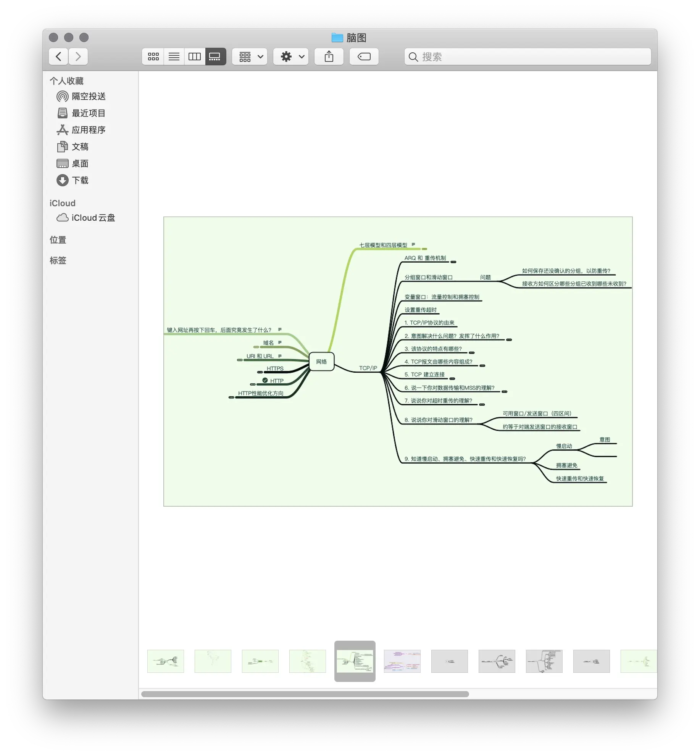Viewport: 700px width, 756px height.
Task: Open 应用程序 in the sidebar
Action: (81, 130)
